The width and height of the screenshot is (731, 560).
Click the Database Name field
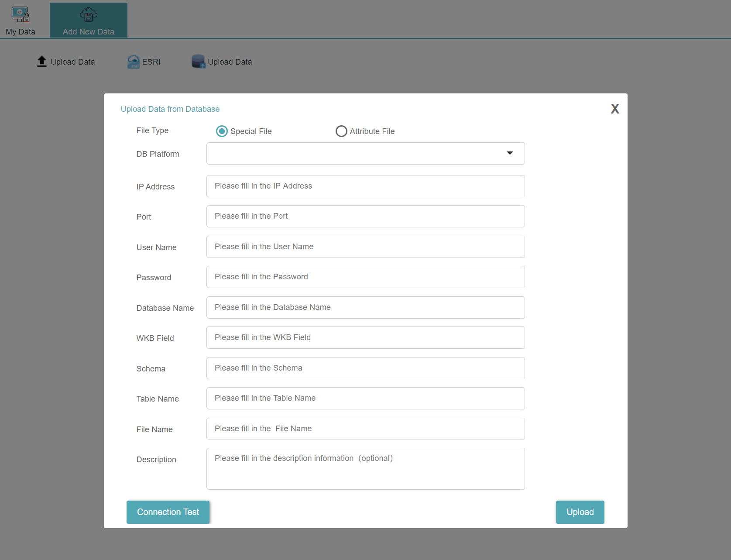click(365, 308)
